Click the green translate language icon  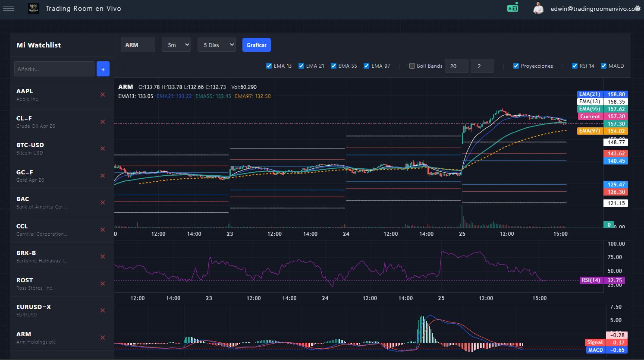pyautogui.click(x=512, y=8)
